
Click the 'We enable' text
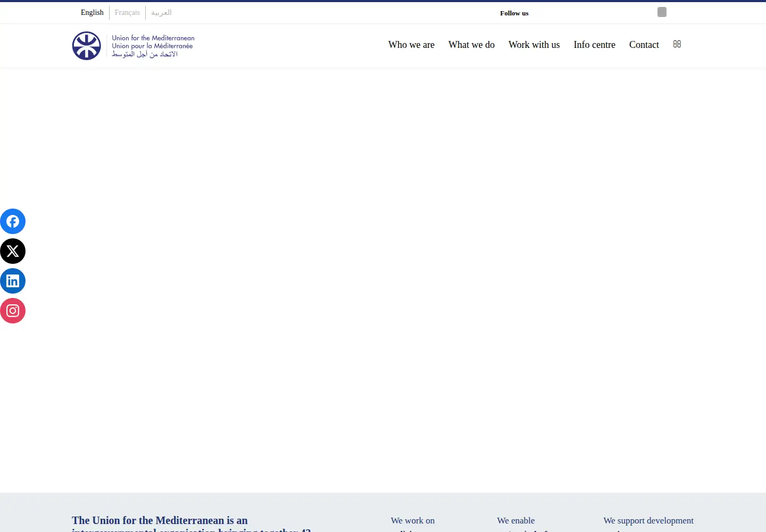point(516,520)
